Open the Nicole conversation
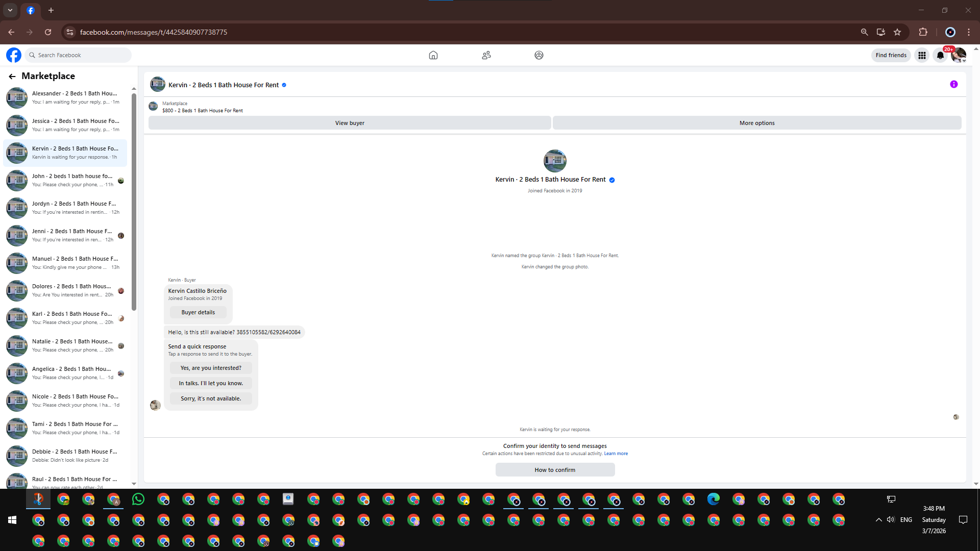This screenshot has width=980, height=551. pyautogui.click(x=65, y=400)
